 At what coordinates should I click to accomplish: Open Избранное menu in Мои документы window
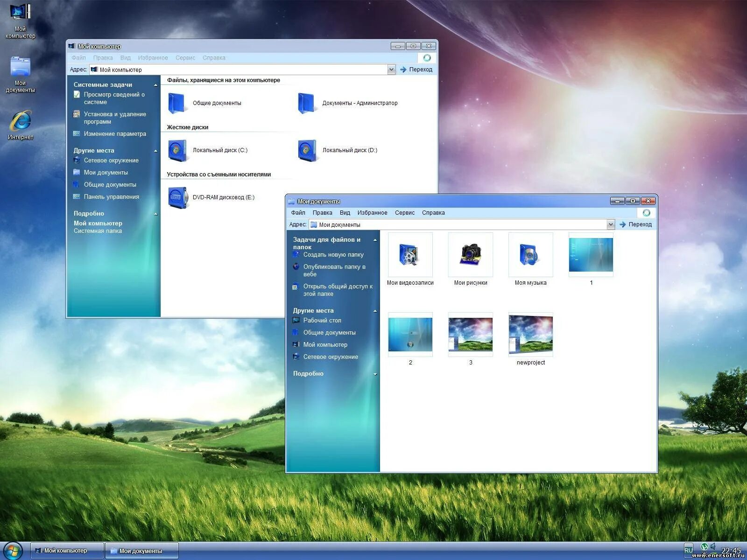[372, 213]
